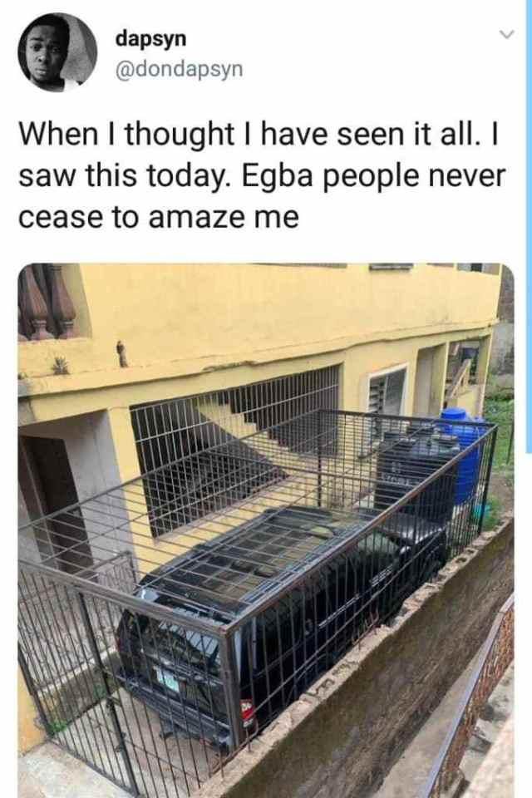
Task: Open the tweet options chevron
Action: pos(506,35)
